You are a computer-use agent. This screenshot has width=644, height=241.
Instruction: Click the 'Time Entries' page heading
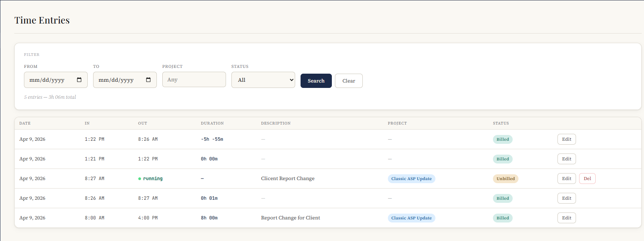(x=42, y=20)
